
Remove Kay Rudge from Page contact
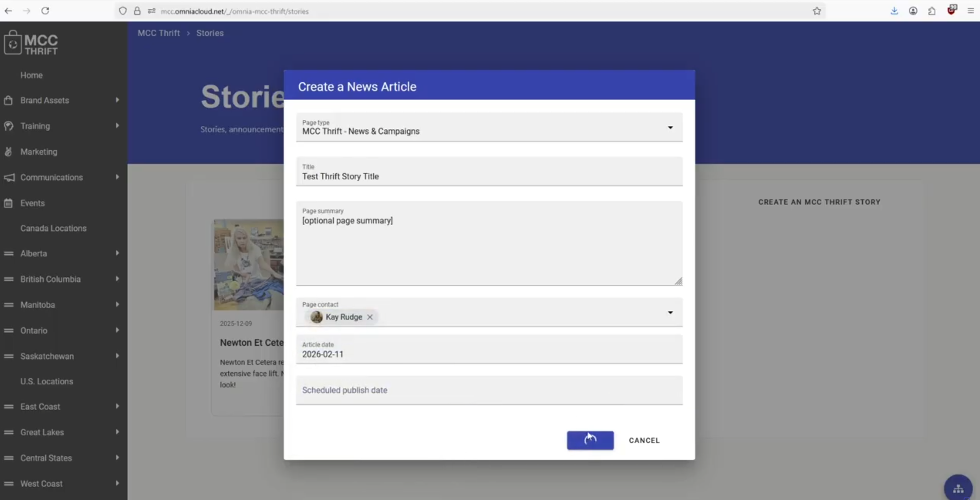(x=370, y=317)
